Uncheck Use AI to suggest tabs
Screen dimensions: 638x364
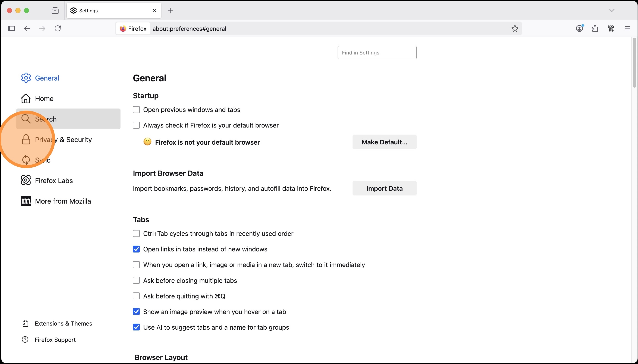(x=136, y=327)
